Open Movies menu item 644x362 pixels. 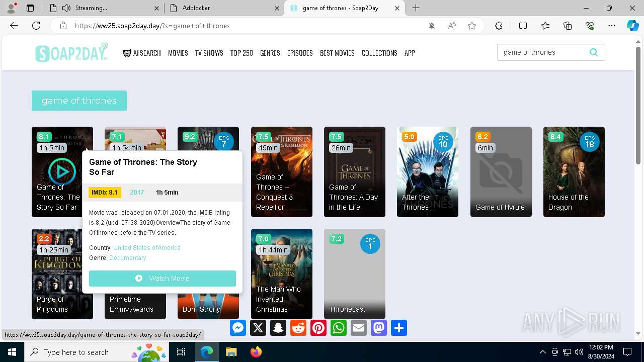[x=178, y=53]
